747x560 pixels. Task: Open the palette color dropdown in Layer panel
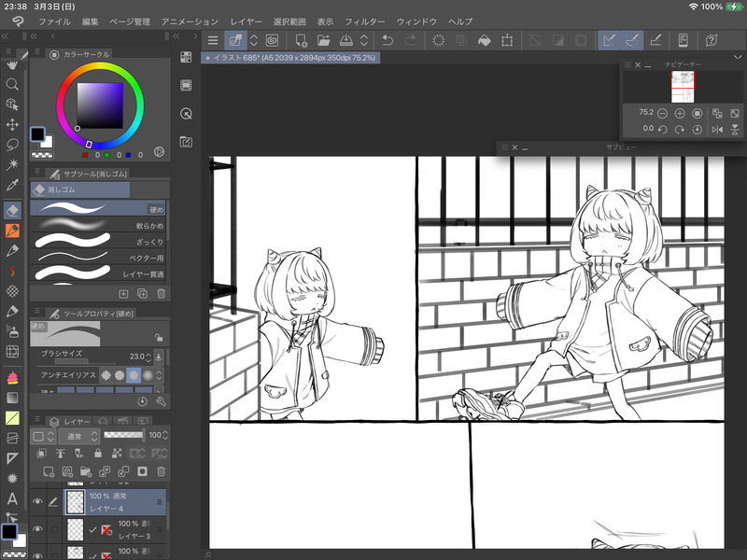tap(43, 436)
